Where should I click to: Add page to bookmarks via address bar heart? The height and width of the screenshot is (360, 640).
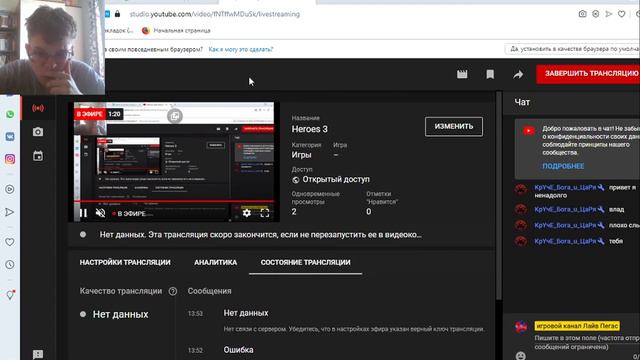622,14
